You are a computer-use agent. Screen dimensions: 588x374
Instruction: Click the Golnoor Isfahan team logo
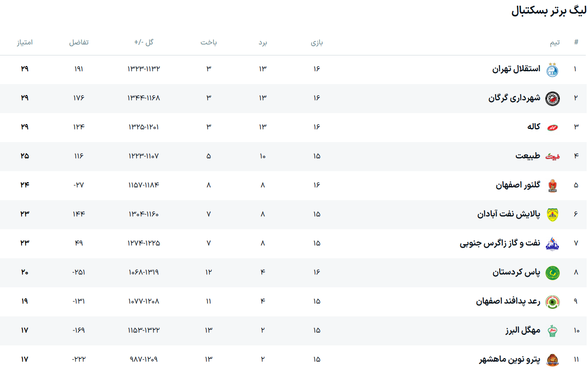[552, 186]
